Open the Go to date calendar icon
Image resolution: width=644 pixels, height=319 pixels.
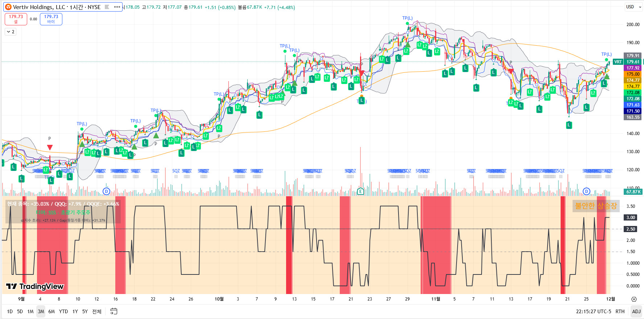(113, 311)
